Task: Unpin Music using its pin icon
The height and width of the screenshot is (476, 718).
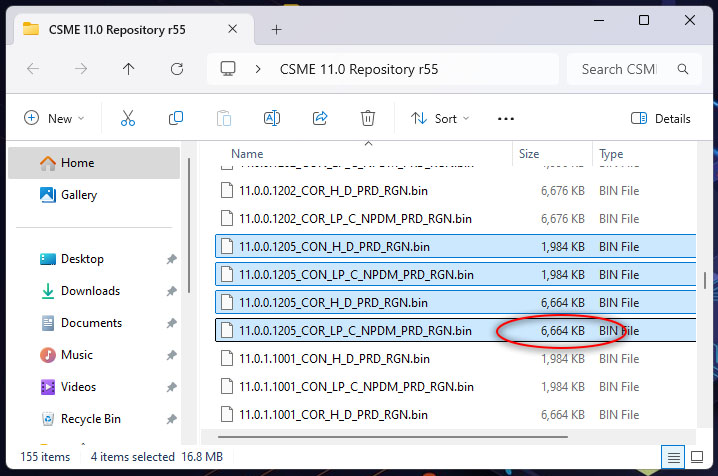Action: pyautogui.click(x=171, y=355)
